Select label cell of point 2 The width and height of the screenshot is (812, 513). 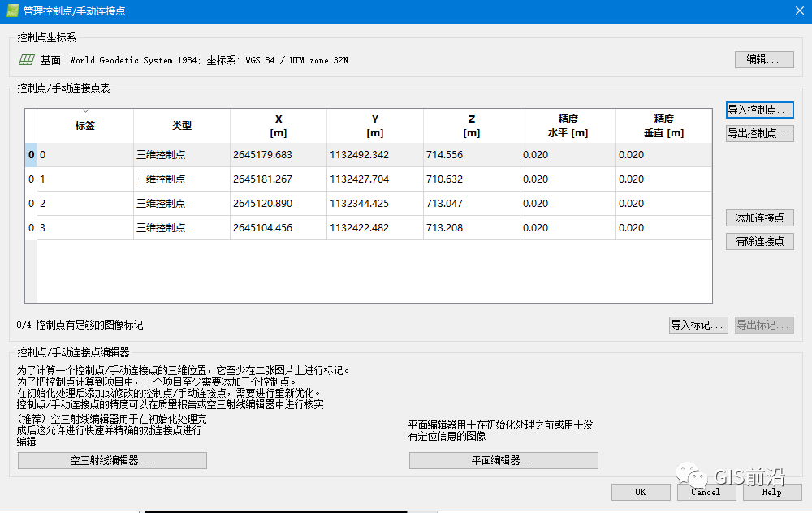pyautogui.click(x=85, y=204)
